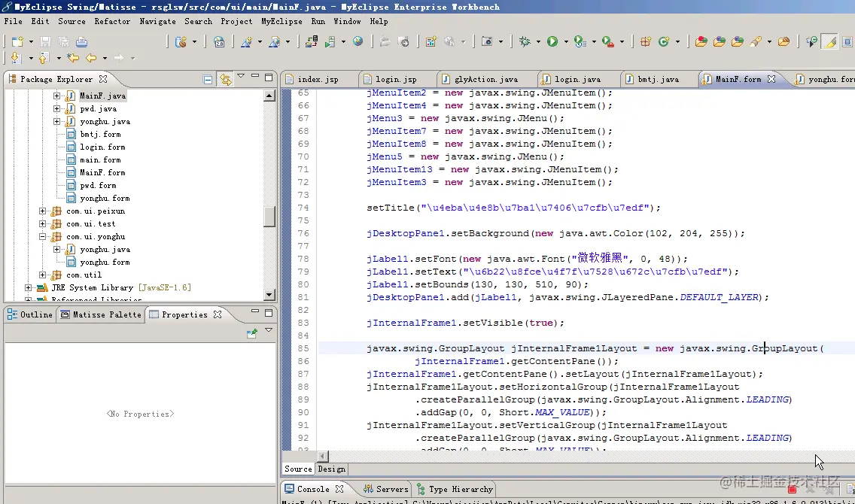855x504 pixels.
Task: Click the camera screenshot toolbar icon
Action: pos(487,42)
